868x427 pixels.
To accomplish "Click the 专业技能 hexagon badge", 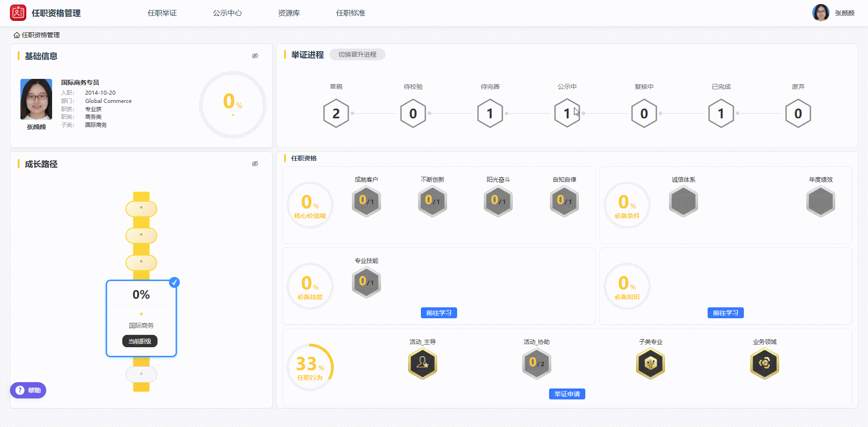I will pyautogui.click(x=366, y=282).
